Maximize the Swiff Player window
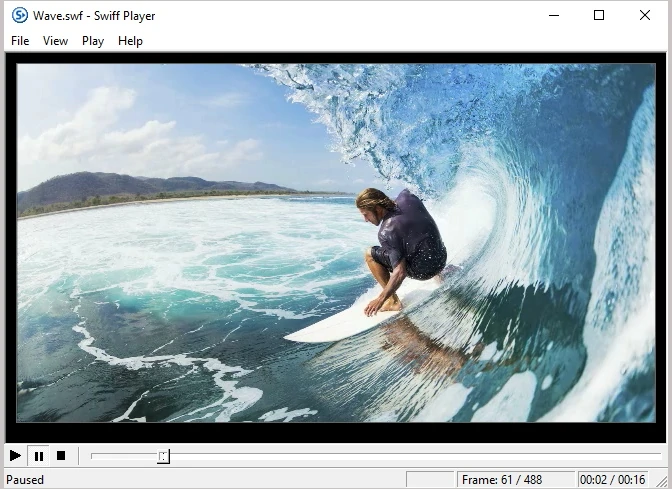 click(x=599, y=15)
